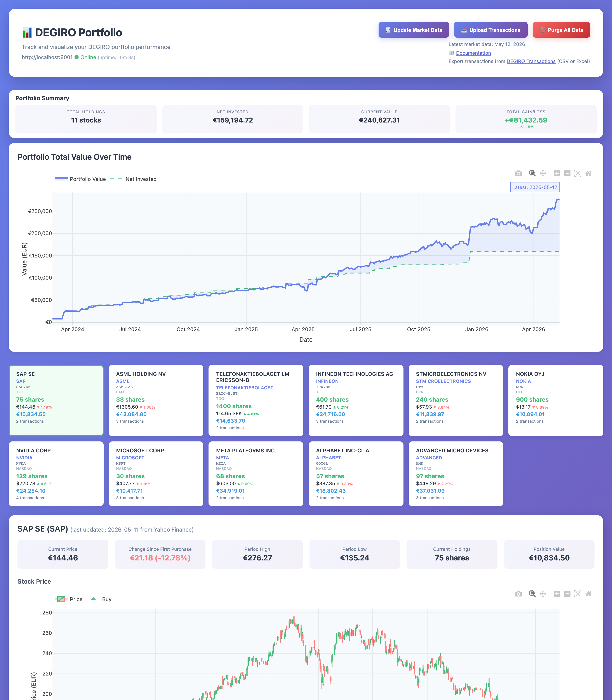Select the Meta Platforms Inc card
This screenshot has width=612, height=700.
pos(256,474)
